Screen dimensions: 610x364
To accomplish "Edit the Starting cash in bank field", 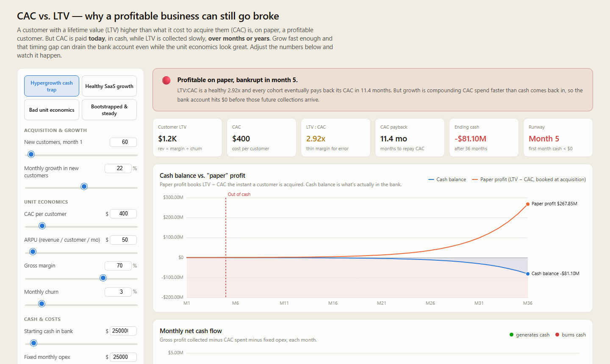I will tap(123, 331).
